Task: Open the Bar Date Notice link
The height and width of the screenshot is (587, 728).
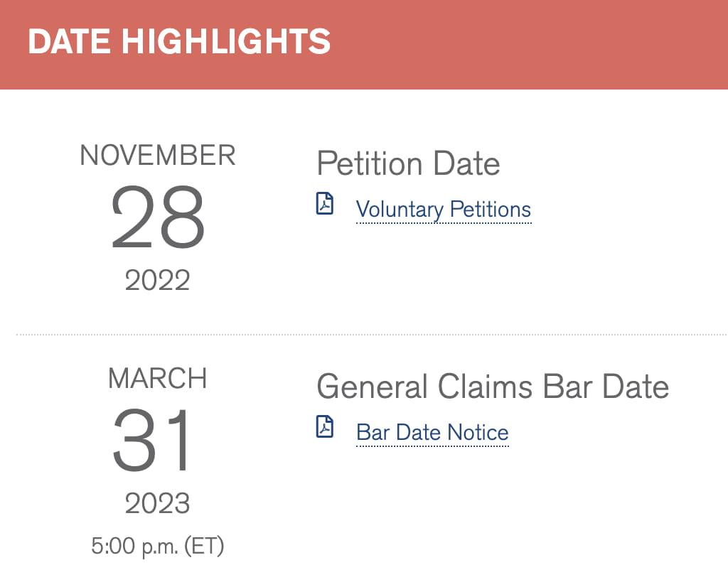Action: coord(432,433)
